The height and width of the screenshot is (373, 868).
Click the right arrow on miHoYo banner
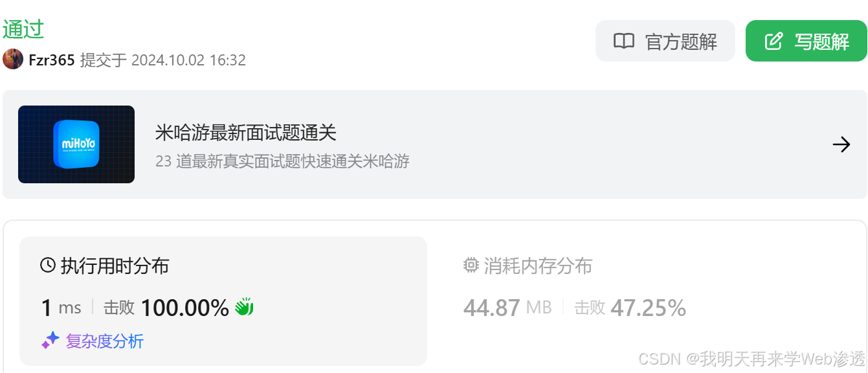[841, 144]
